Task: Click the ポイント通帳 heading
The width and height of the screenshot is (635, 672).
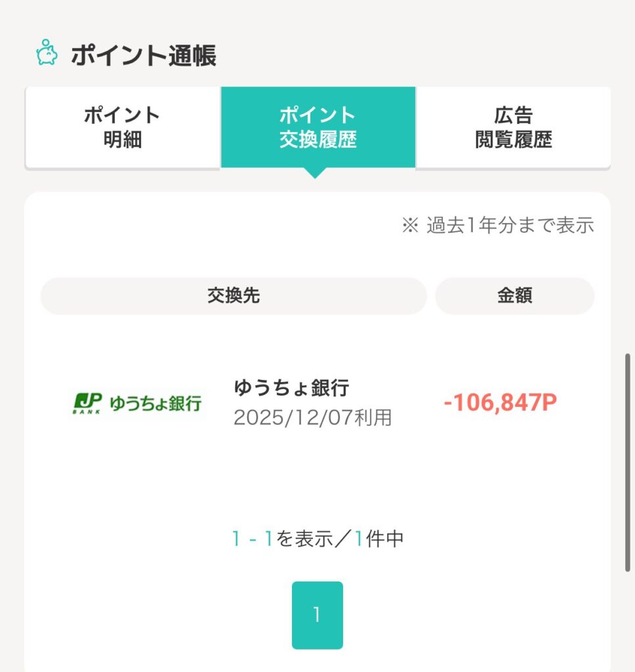Action: click(x=144, y=56)
